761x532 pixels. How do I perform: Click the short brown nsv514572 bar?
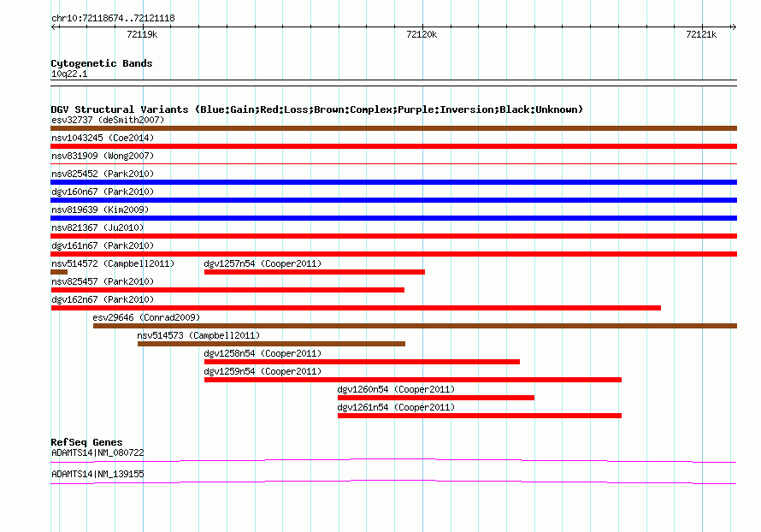point(59,272)
